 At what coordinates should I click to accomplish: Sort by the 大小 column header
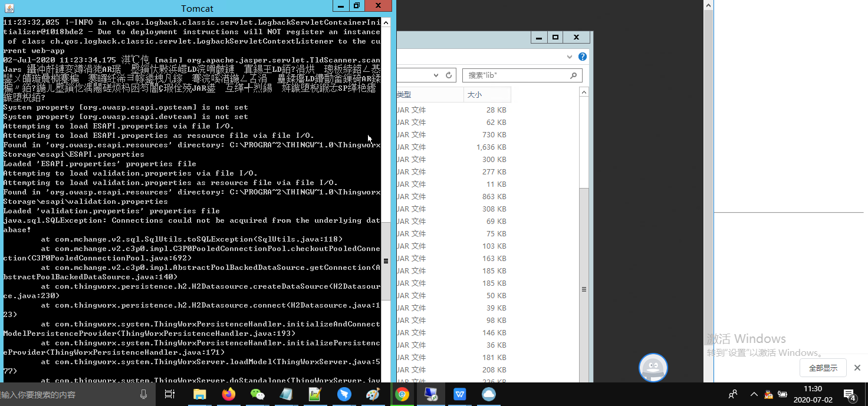tap(487, 94)
